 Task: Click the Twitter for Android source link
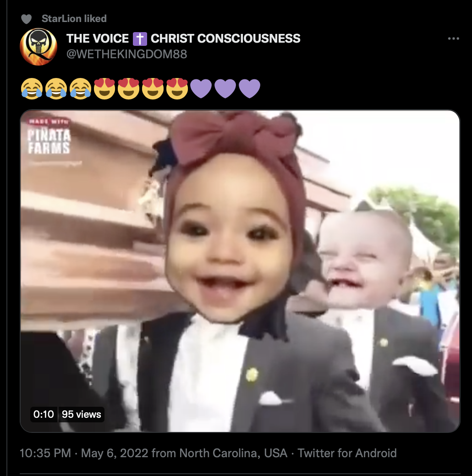pos(347,453)
